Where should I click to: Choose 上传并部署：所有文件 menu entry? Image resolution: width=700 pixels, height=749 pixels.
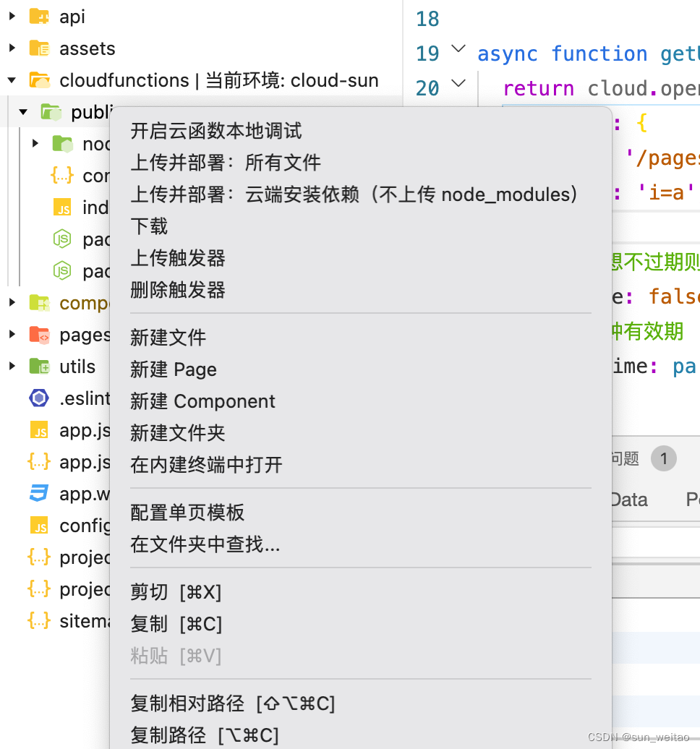tap(225, 163)
